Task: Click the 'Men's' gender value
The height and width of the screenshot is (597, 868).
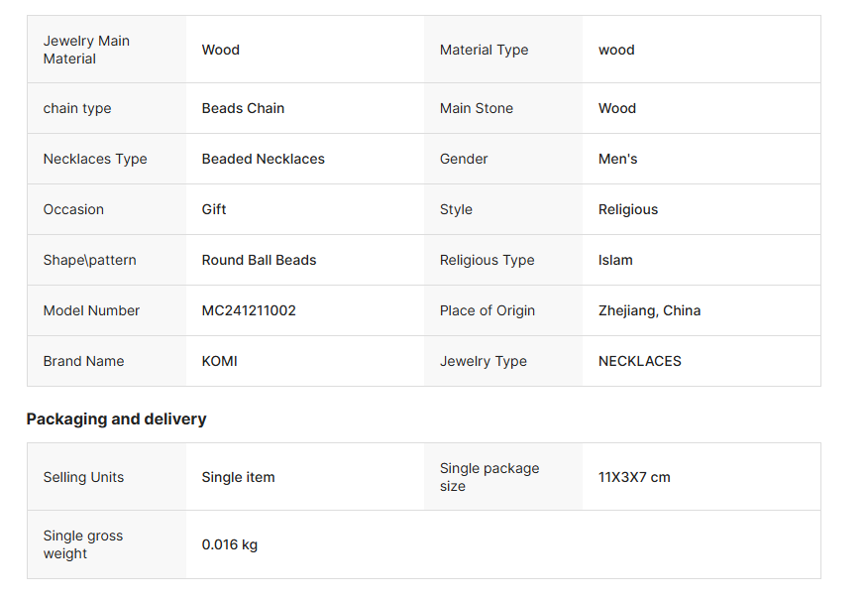Action: click(617, 159)
